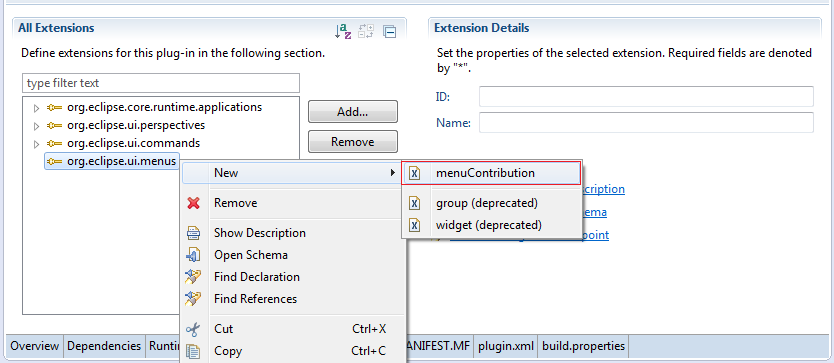Click the Add... button
This screenshot has width=834, height=363.
[x=353, y=112]
